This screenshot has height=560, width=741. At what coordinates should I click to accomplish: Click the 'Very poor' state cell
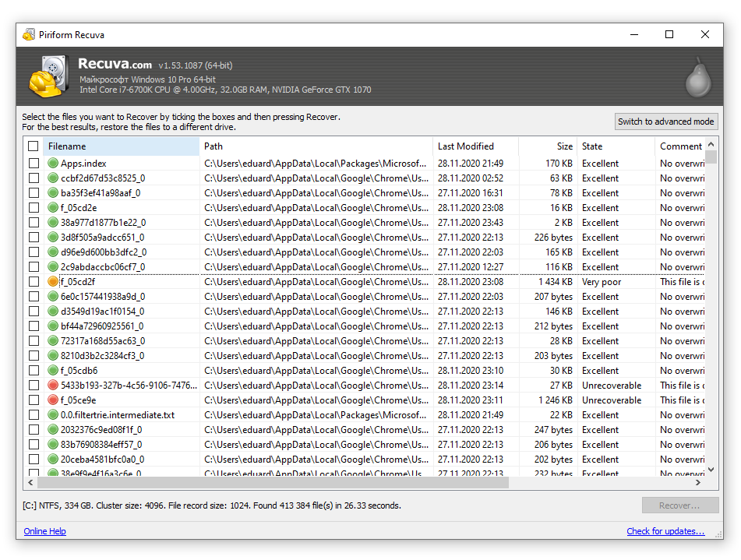pyautogui.click(x=602, y=282)
